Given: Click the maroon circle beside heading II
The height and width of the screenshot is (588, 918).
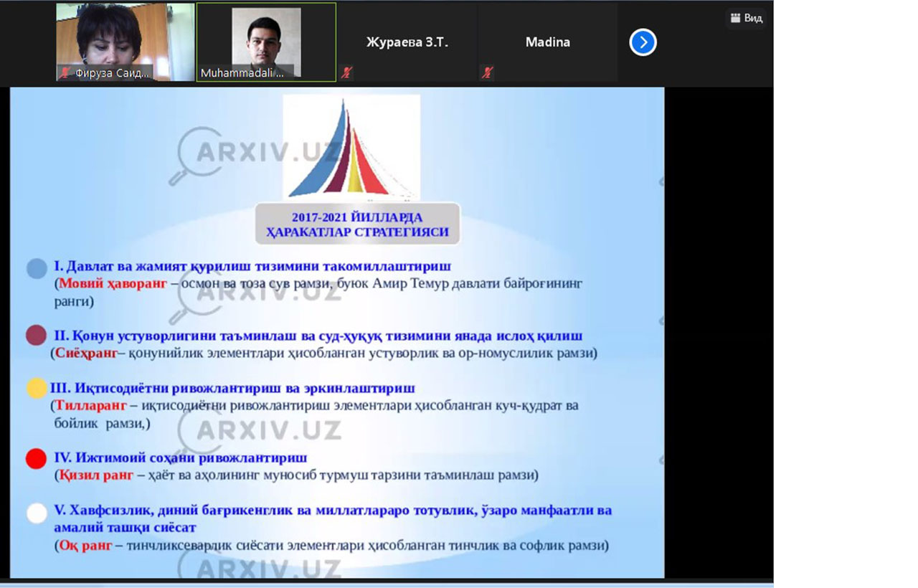Looking at the screenshot, I should coord(36,335).
